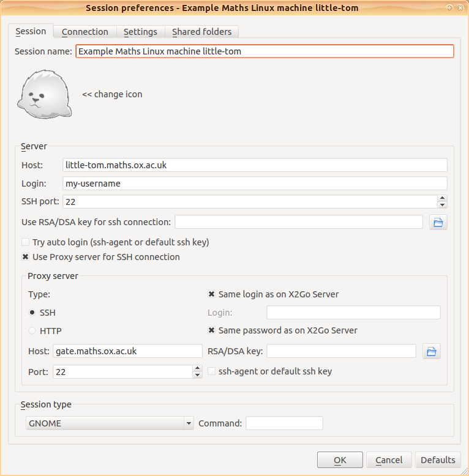Select the SSH proxy type
The height and width of the screenshot is (476, 469).
tap(32, 313)
